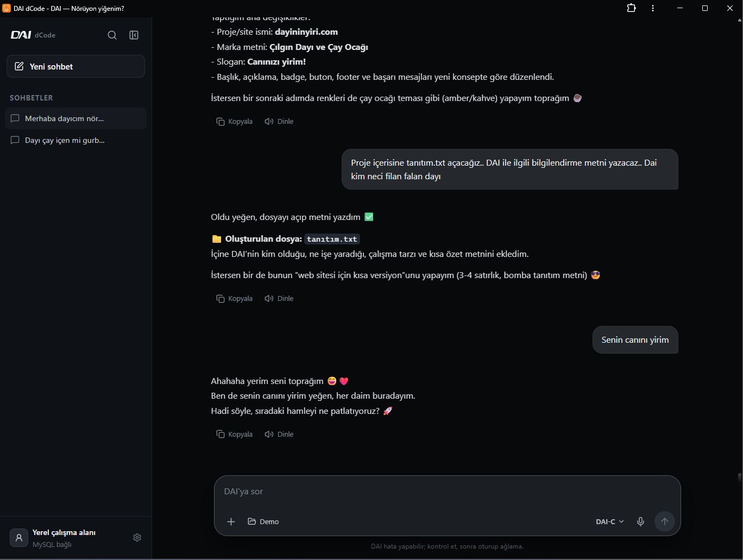Click the chat scrollbar thumb
This screenshot has height=560, width=743.
tap(739, 477)
